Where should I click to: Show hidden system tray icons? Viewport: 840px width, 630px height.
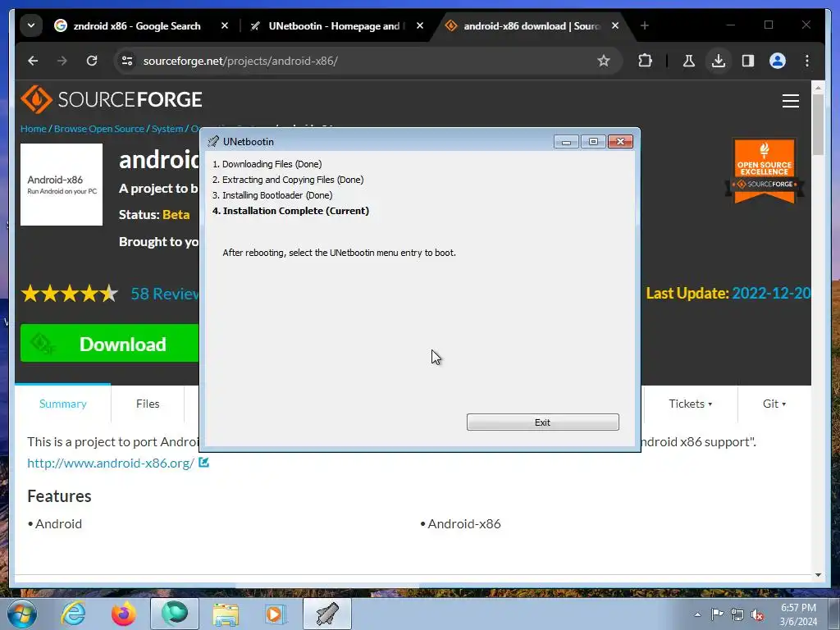(697, 614)
